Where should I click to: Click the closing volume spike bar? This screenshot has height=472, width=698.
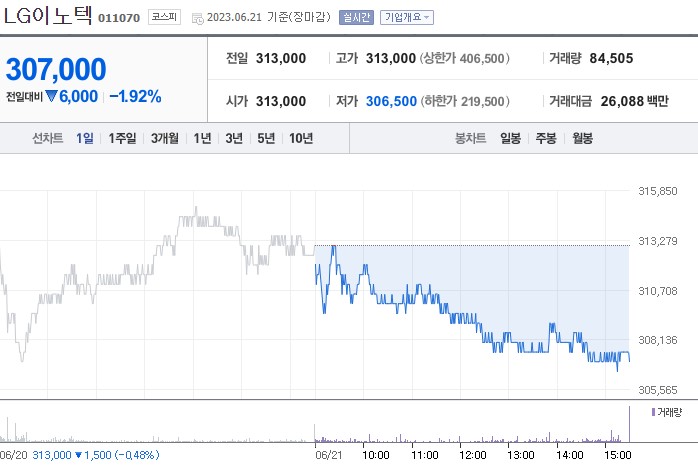tap(629, 423)
